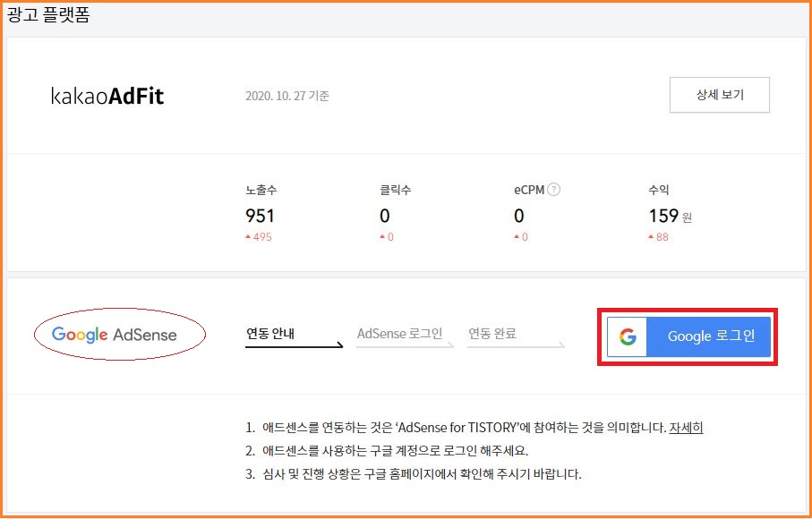Click the 수익 label
812x519 pixels.
[x=659, y=190]
